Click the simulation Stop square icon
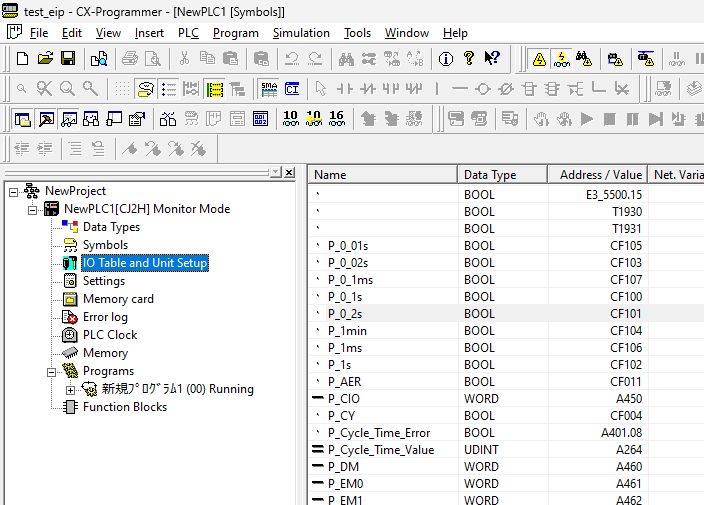The height and width of the screenshot is (505, 704). pos(609,119)
